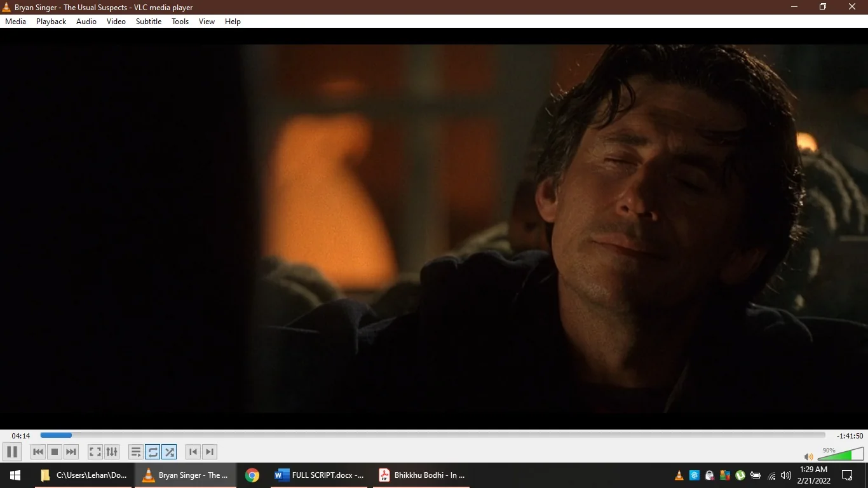Open the View menu

pyautogui.click(x=207, y=22)
